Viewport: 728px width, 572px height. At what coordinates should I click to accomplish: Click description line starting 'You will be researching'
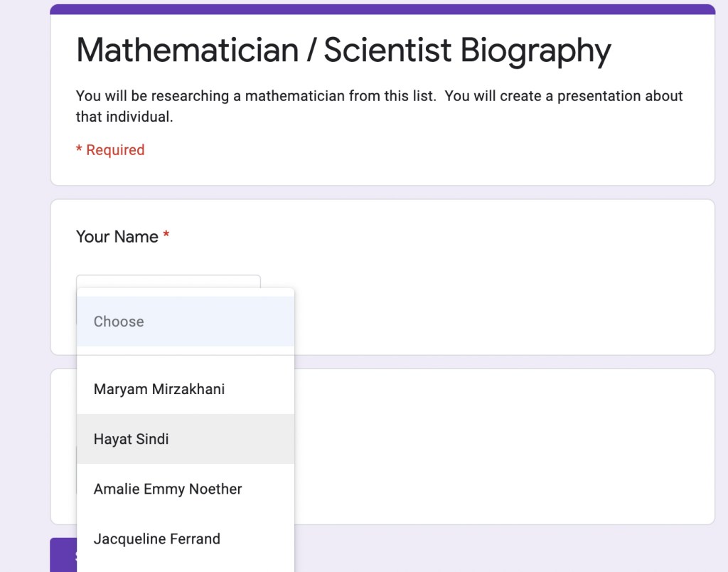pos(379,96)
